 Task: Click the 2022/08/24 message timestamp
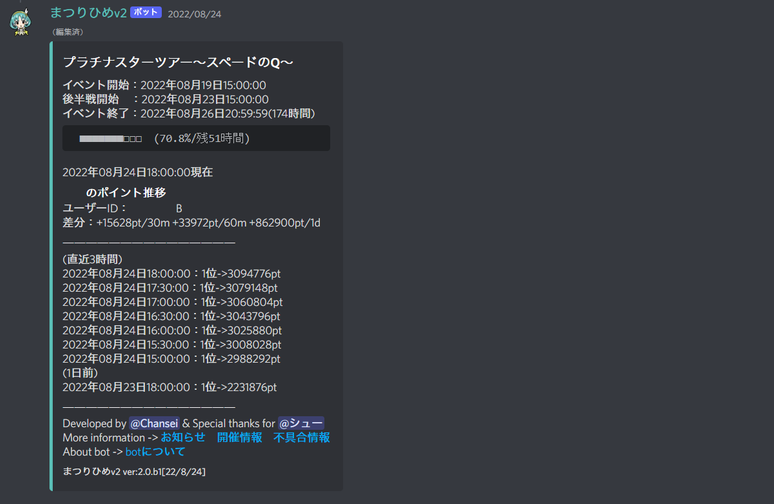[194, 14]
